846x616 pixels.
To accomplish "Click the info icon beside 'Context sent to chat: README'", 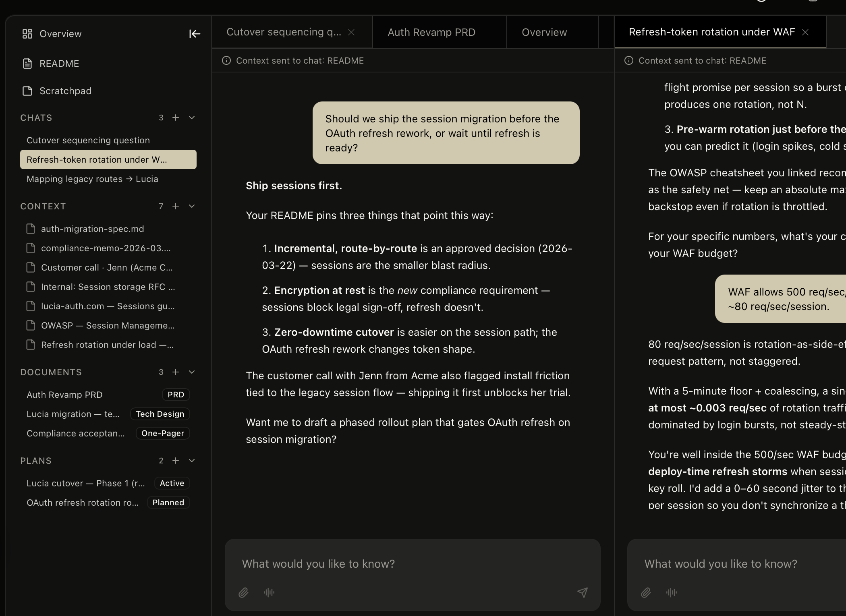I will click(x=226, y=60).
